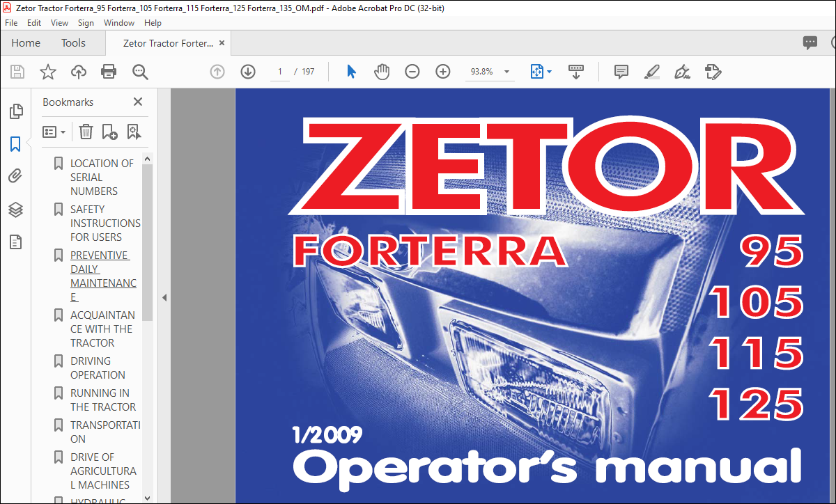Open page thumbnails panel icon

(15, 111)
